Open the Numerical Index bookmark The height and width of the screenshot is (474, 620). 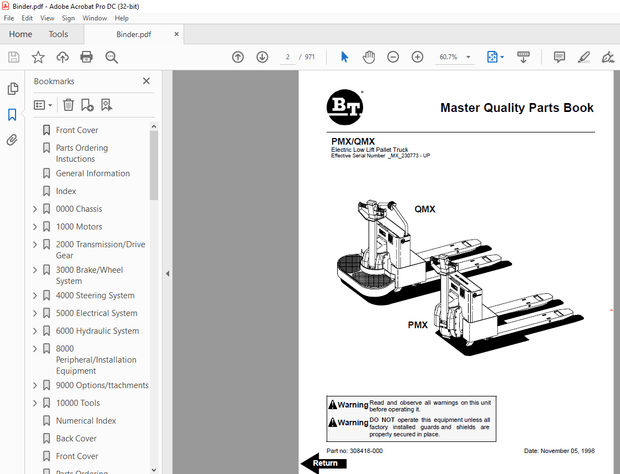point(86,421)
